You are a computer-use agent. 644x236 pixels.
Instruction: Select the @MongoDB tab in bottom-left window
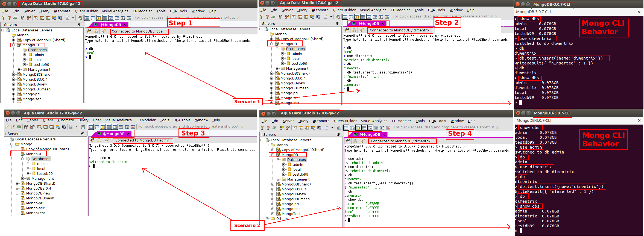[x=111, y=134]
